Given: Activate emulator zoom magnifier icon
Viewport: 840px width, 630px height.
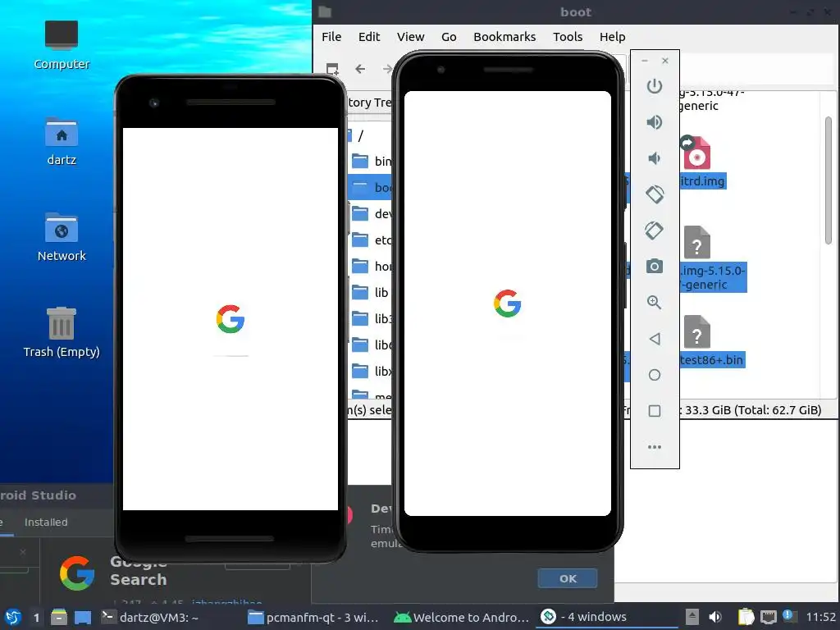Looking at the screenshot, I should point(654,302).
